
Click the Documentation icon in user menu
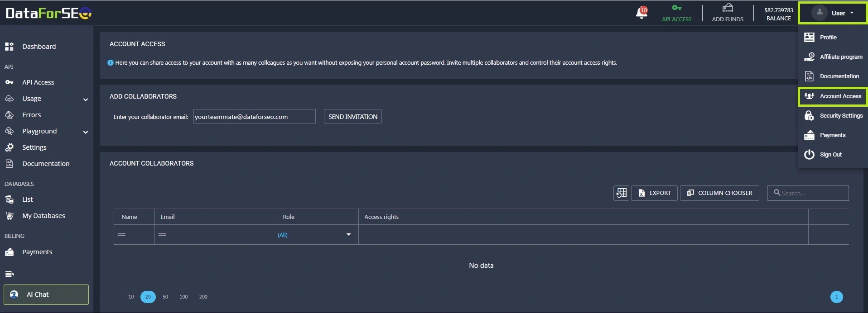pyautogui.click(x=809, y=76)
